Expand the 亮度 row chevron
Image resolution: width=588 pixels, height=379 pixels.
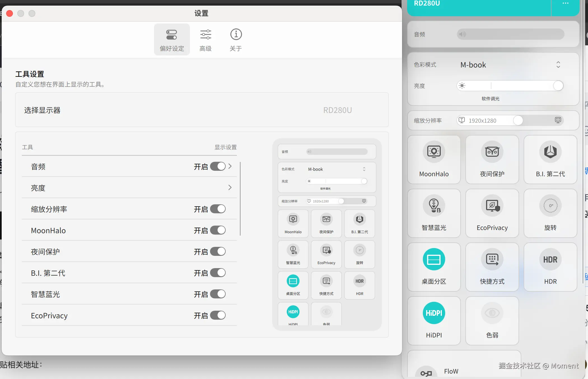(230, 188)
